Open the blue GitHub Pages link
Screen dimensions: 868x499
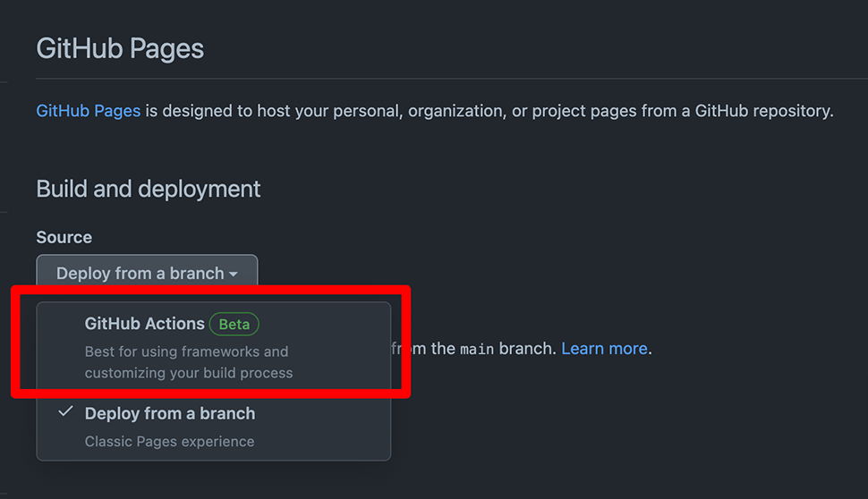tap(89, 111)
